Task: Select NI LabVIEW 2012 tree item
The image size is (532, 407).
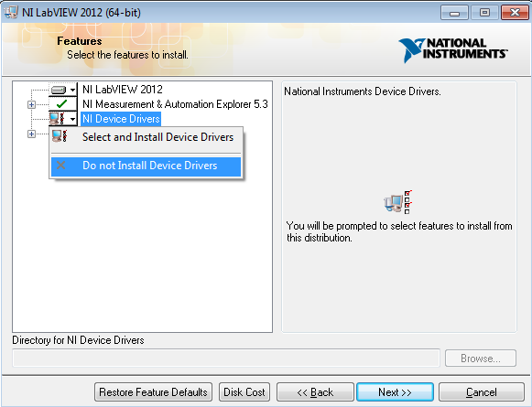Action: 123,90
